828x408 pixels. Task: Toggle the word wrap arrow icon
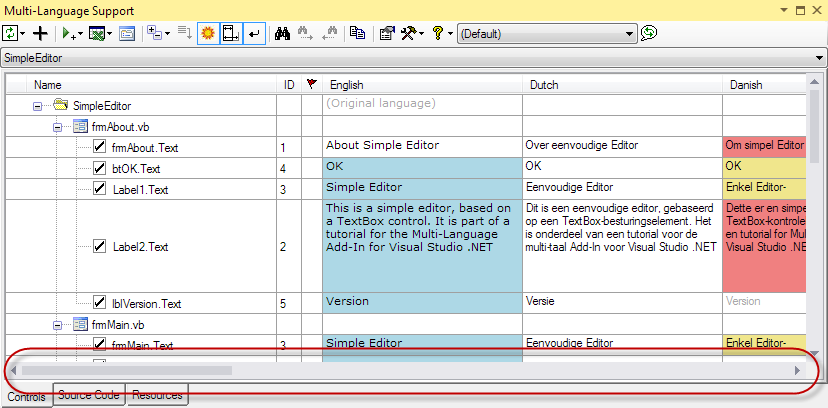coord(254,33)
